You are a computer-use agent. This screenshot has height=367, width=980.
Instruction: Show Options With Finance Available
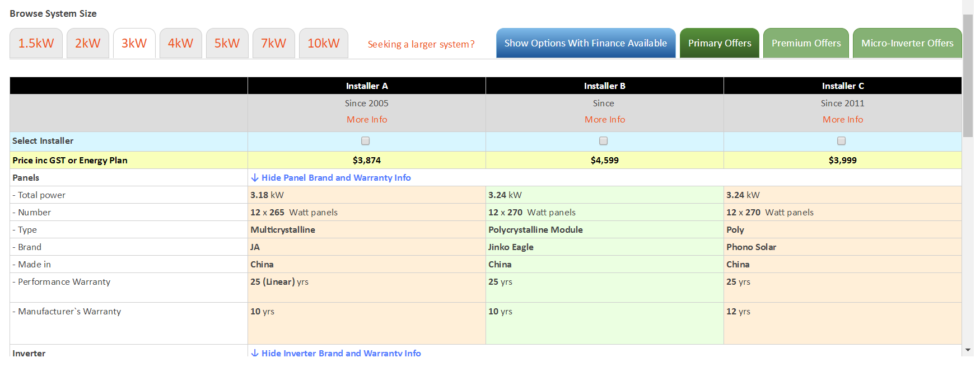tap(586, 43)
